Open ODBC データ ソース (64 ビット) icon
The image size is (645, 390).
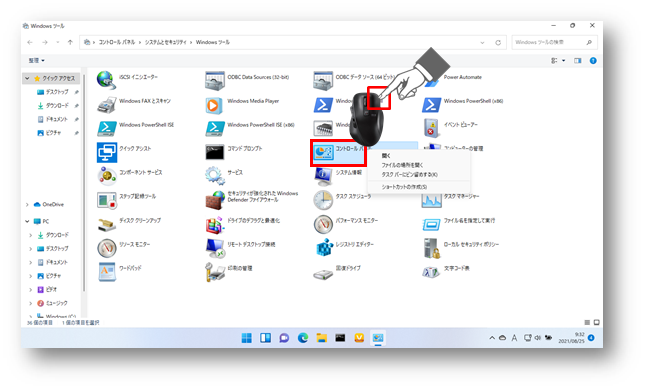pos(323,80)
